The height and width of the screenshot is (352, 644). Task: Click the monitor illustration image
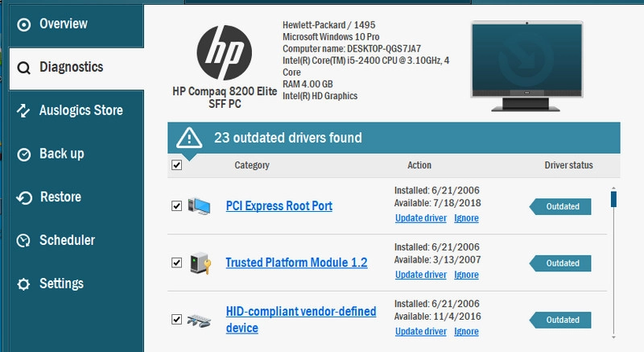pos(526,66)
